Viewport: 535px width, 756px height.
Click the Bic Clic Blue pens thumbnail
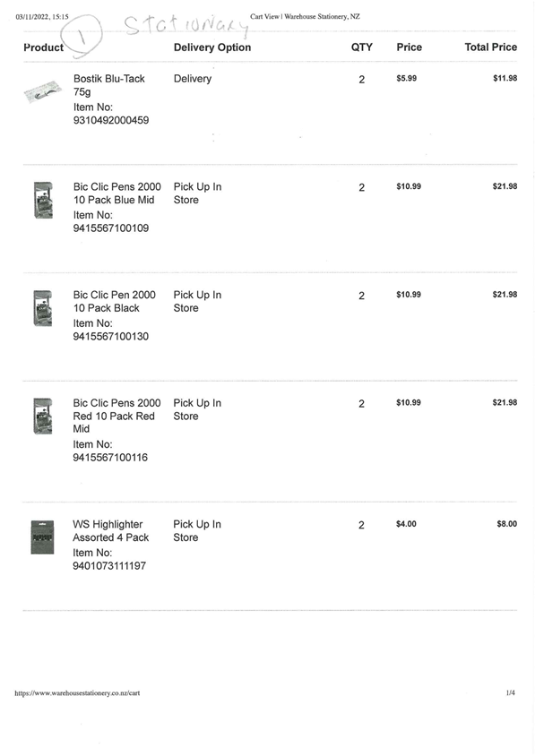[43, 200]
